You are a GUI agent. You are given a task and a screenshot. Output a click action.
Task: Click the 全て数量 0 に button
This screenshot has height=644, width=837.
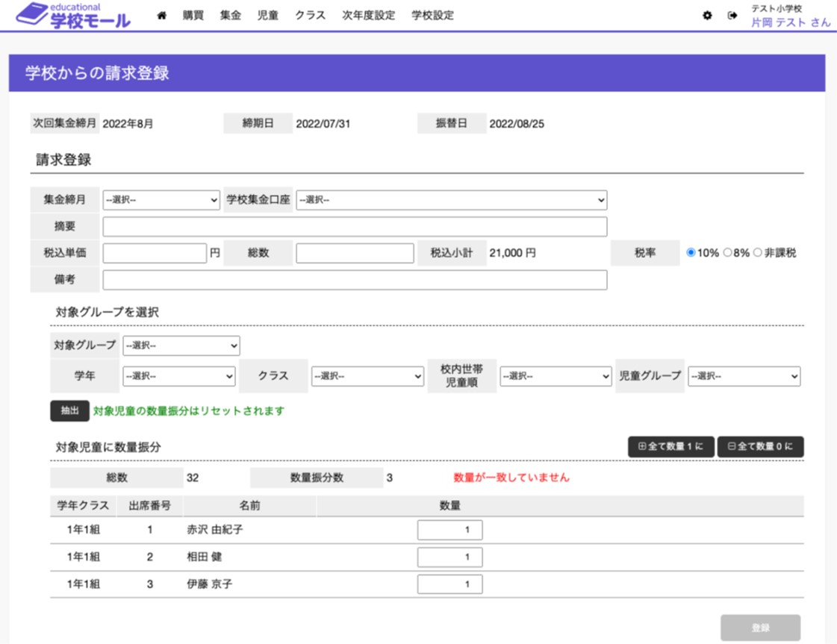760,447
